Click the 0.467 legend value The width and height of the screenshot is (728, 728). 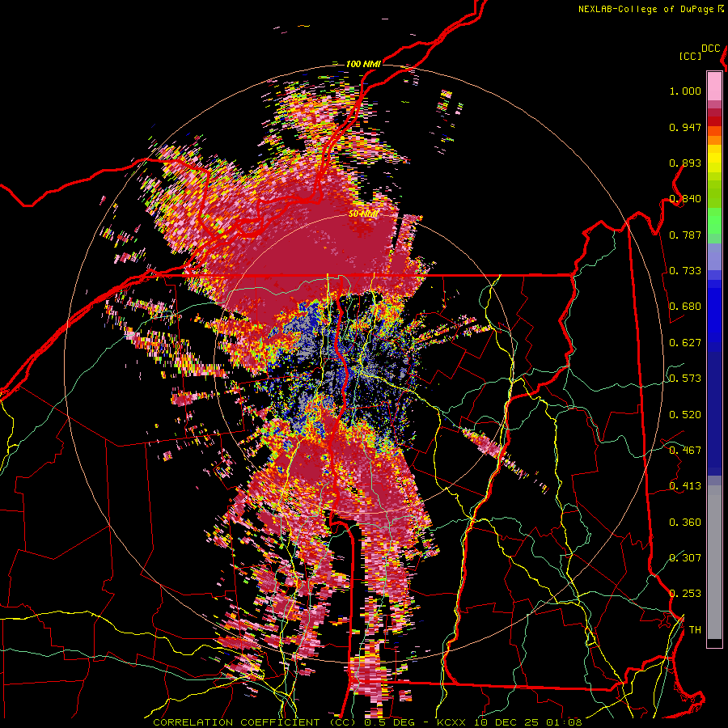coord(685,451)
